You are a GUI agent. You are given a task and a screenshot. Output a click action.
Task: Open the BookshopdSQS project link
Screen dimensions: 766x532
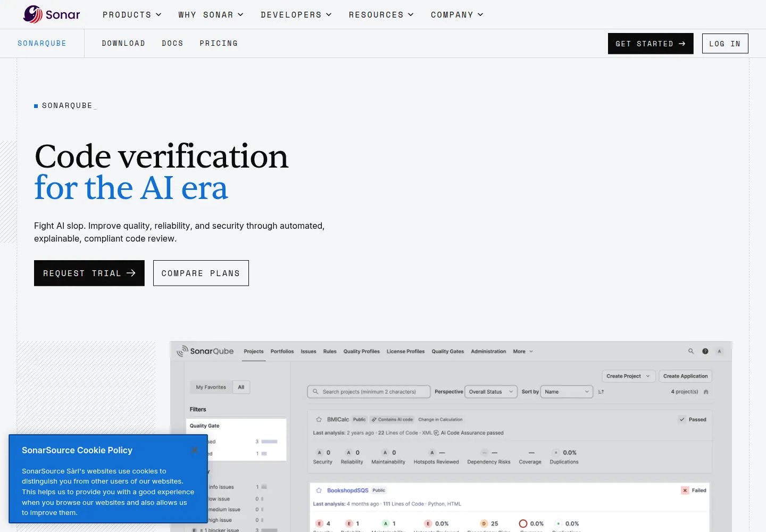(348, 491)
